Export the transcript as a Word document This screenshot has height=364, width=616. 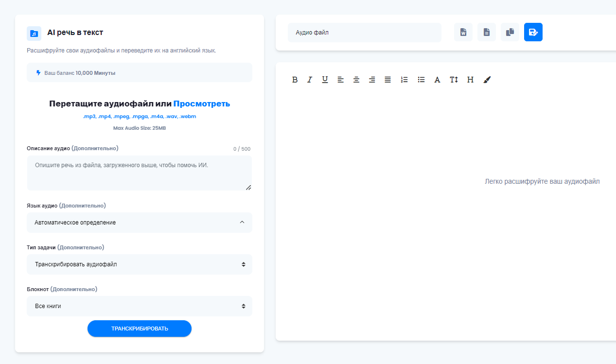[x=463, y=32]
